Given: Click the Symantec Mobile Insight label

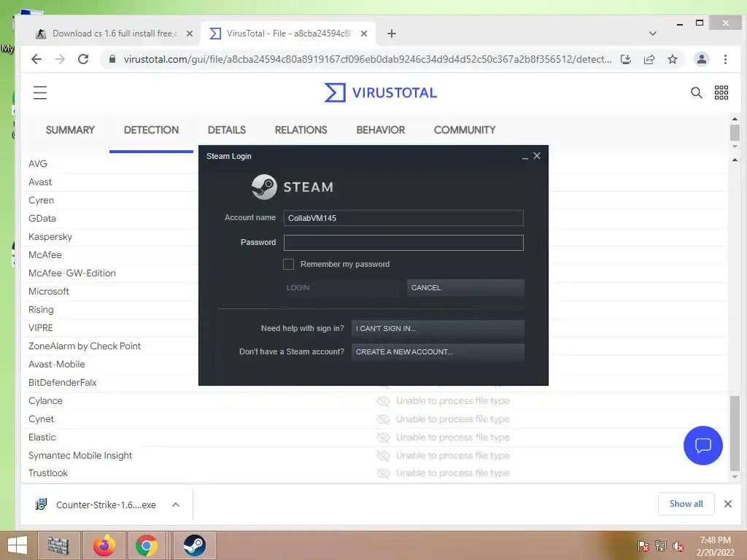Looking at the screenshot, I should 80,456.
